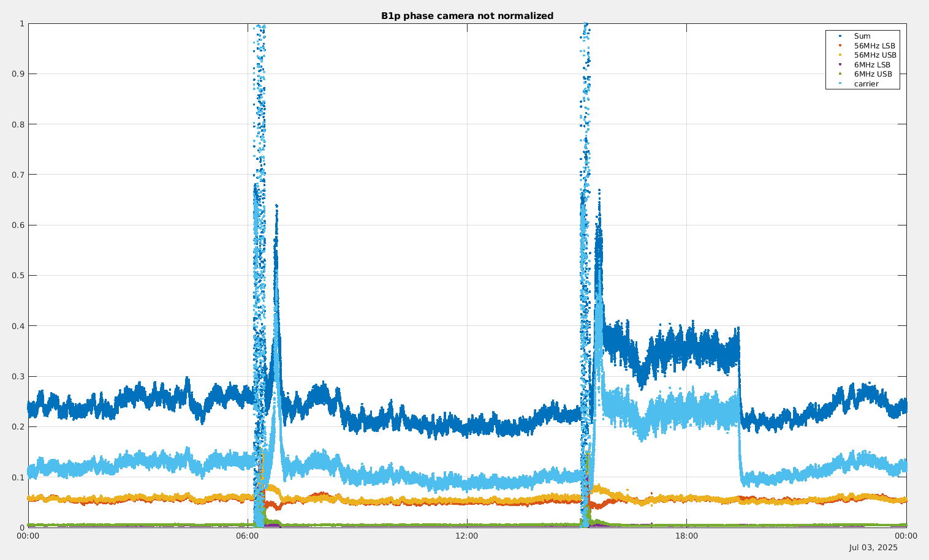Select the 'carrier' legend label text
Image resolution: width=929 pixels, height=560 pixels.
866,84
